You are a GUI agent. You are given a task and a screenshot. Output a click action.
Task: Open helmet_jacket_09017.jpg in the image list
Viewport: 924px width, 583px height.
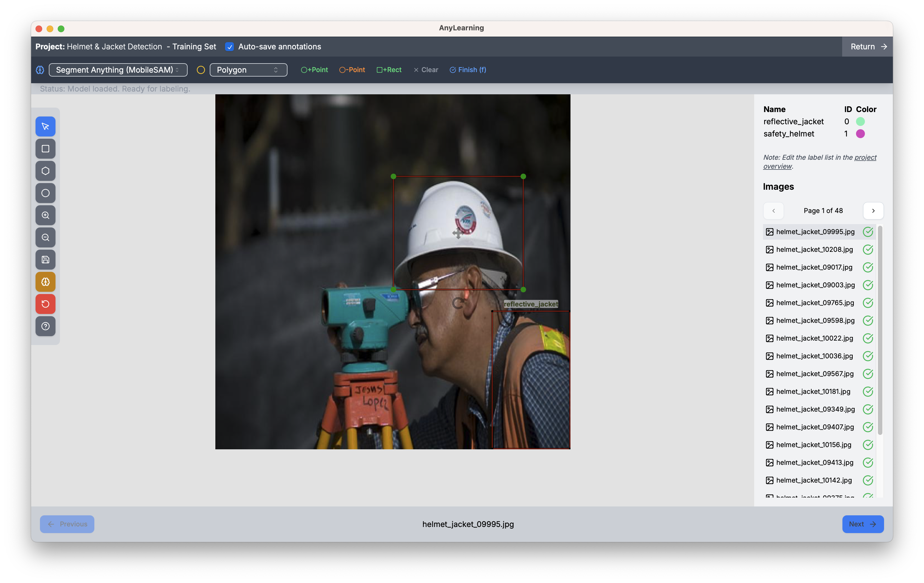(814, 267)
